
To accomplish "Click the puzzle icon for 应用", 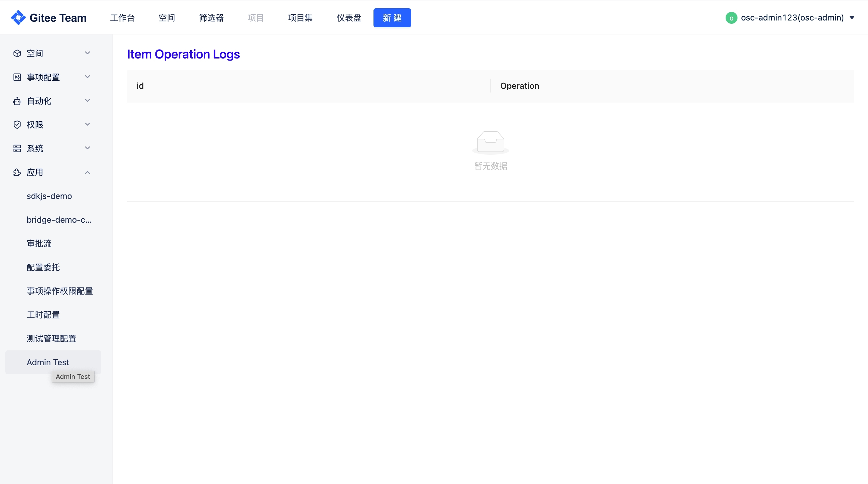I will [17, 172].
